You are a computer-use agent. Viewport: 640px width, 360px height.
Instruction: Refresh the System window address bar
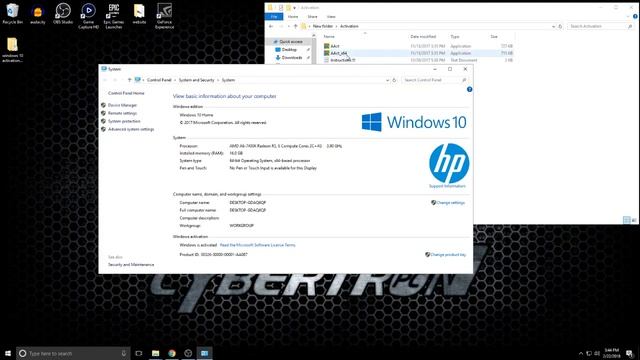(x=394, y=80)
